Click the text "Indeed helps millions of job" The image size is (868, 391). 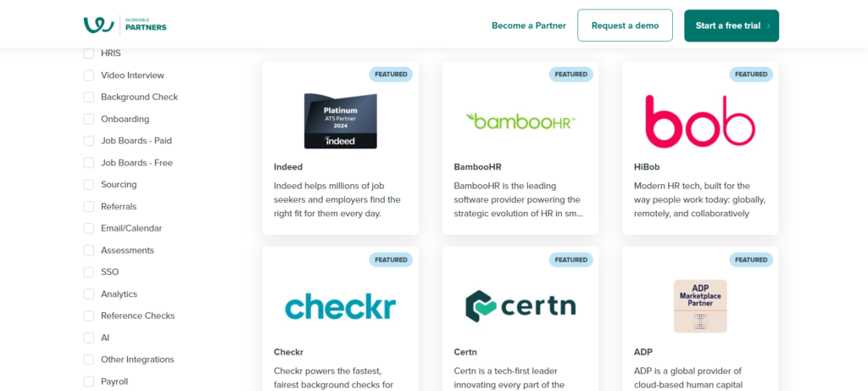tap(330, 186)
